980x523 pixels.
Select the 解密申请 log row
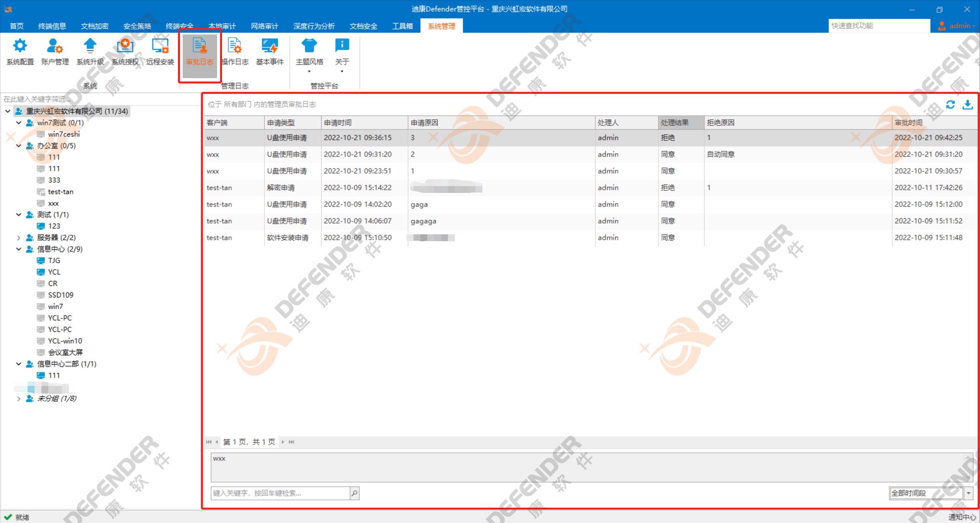pos(590,188)
